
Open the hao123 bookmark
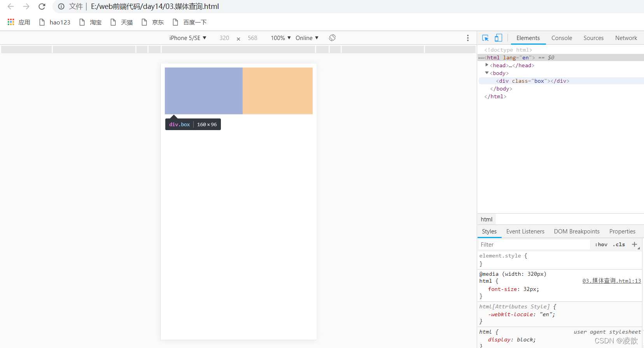pos(55,22)
